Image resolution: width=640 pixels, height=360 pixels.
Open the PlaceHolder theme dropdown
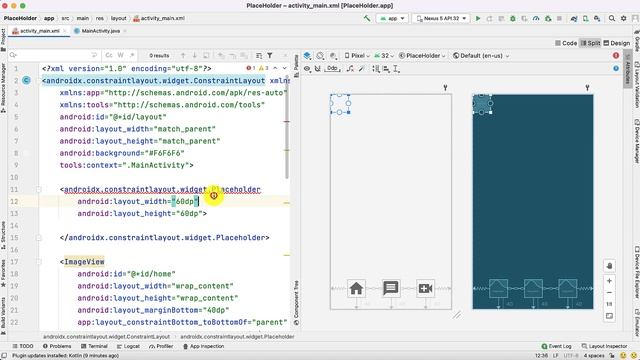pos(422,56)
